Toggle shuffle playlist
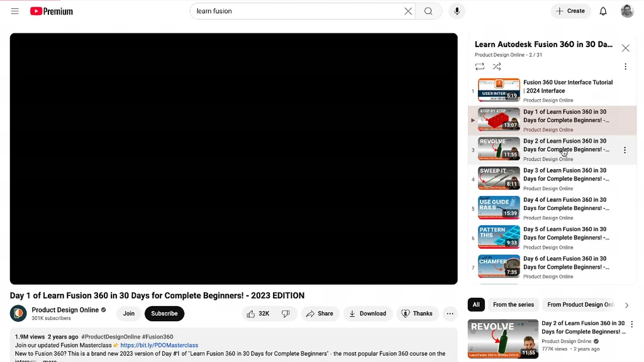 click(x=497, y=67)
